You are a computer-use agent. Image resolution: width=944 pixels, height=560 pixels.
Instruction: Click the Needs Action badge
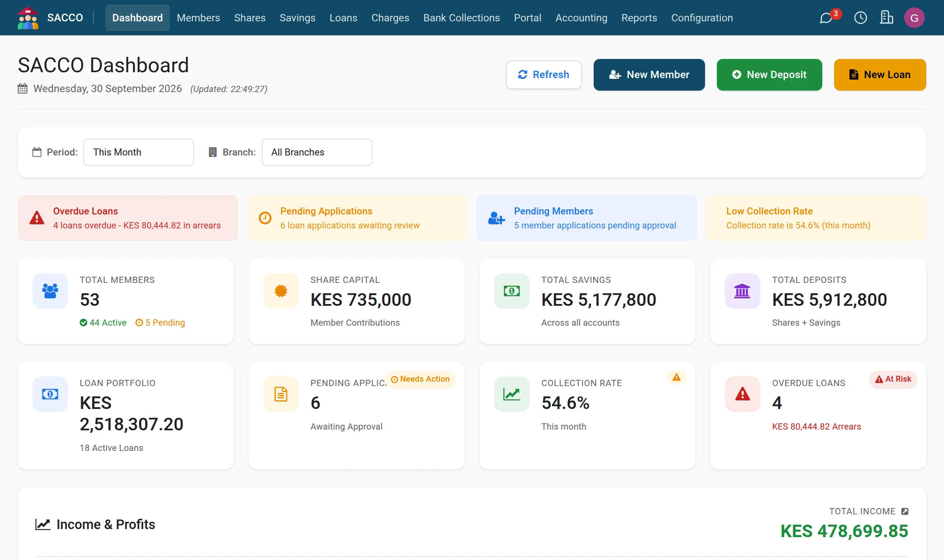coord(420,379)
